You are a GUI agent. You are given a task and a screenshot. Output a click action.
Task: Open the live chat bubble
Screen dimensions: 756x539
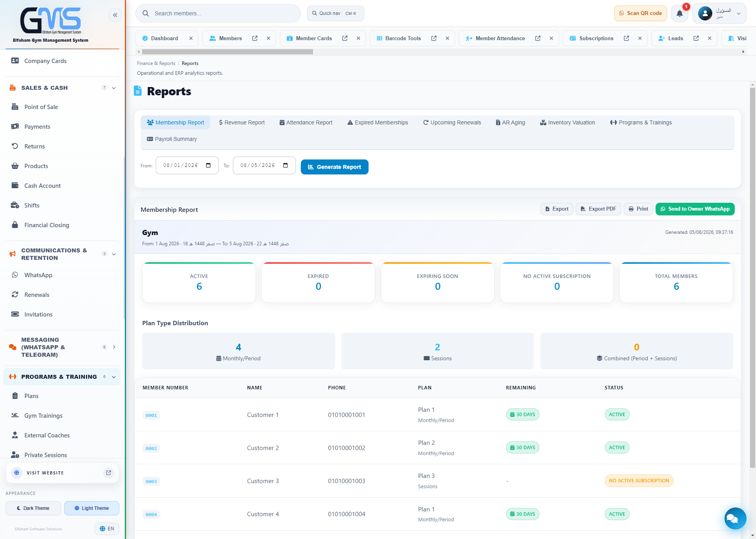point(735,519)
